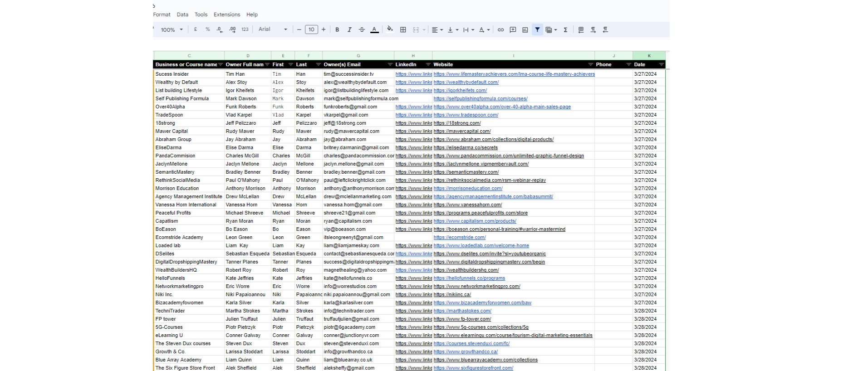The image size is (868, 371).
Task: Decrease decimal places
Action: pyautogui.click(x=220, y=29)
